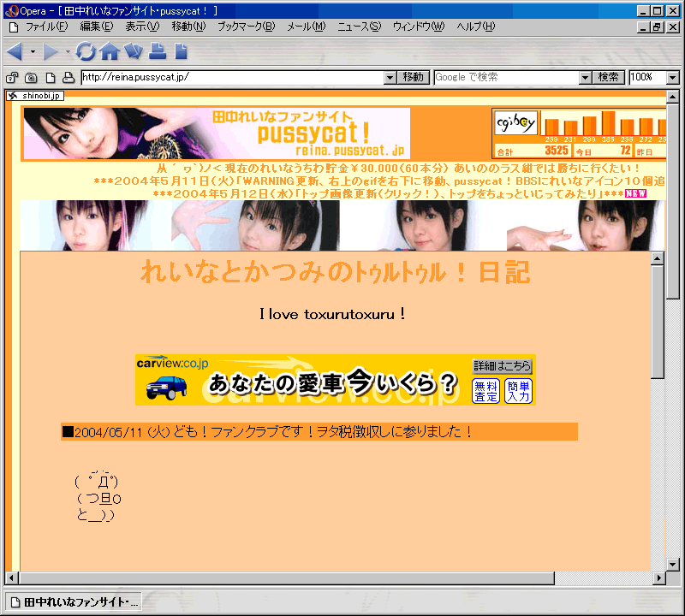Screen dimensions: 685x616
Task: Click the 移動 go button
Action: tap(413, 78)
